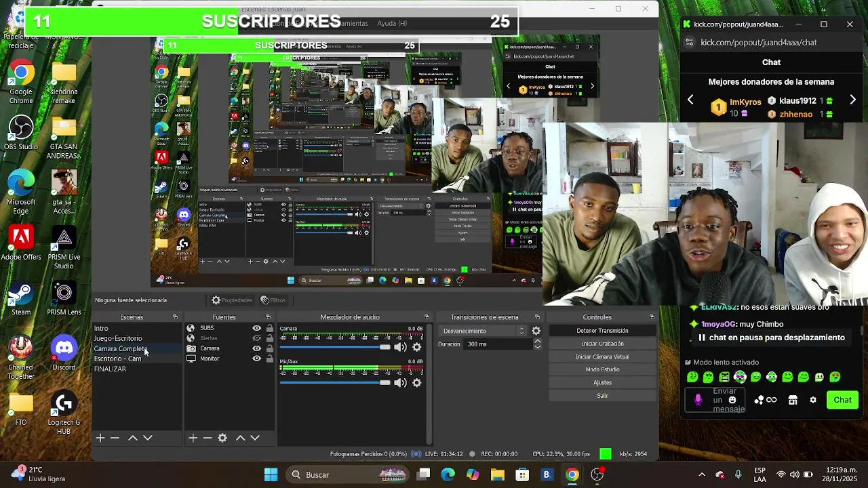Click the Kick chat voice microphone icon
Viewport: 868px width, 488px height.
698,400
